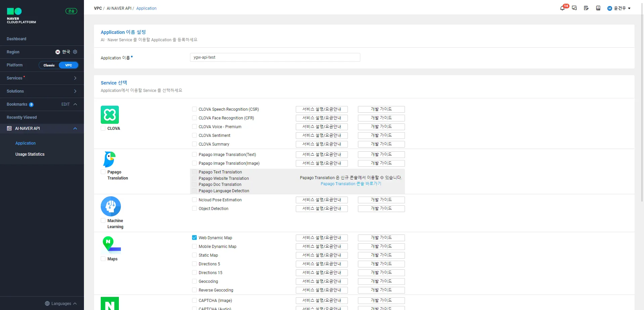Click the Application 이름 input field

[275, 57]
